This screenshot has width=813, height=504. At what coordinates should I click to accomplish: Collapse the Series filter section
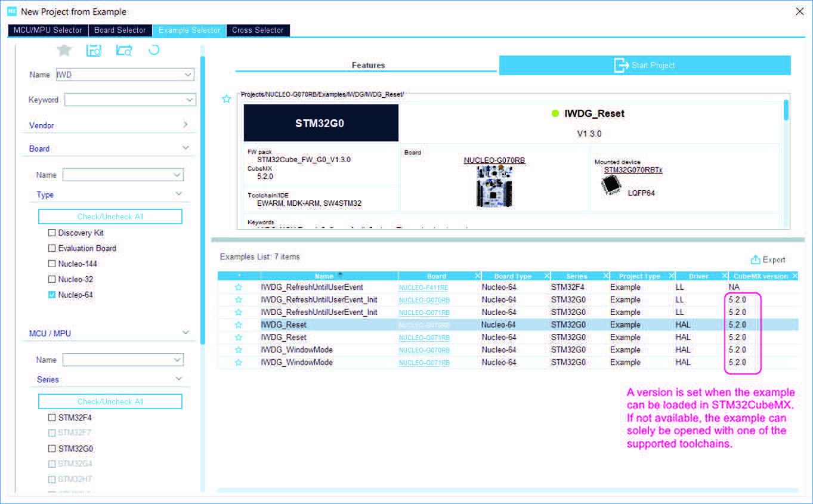click(178, 379)
